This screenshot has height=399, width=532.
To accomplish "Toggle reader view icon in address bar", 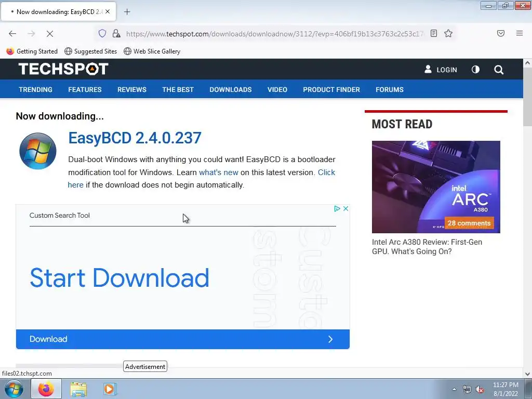I will coord(434,33).
